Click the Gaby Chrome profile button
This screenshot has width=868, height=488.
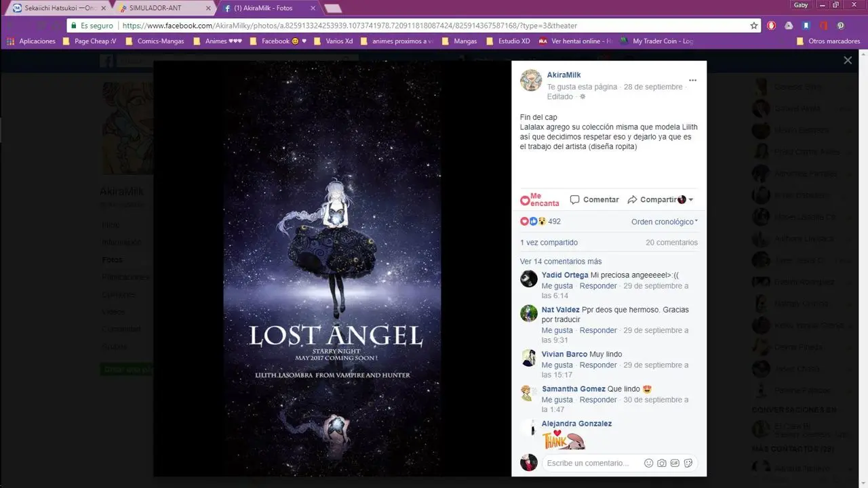800,5
